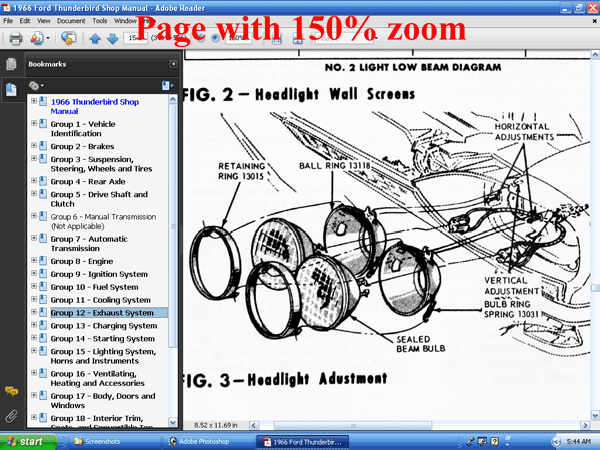Expand the 1966 Thunderbird Shop Manual bookmark
This screenshot has width=600, height=450.
[x=34, y=101]
